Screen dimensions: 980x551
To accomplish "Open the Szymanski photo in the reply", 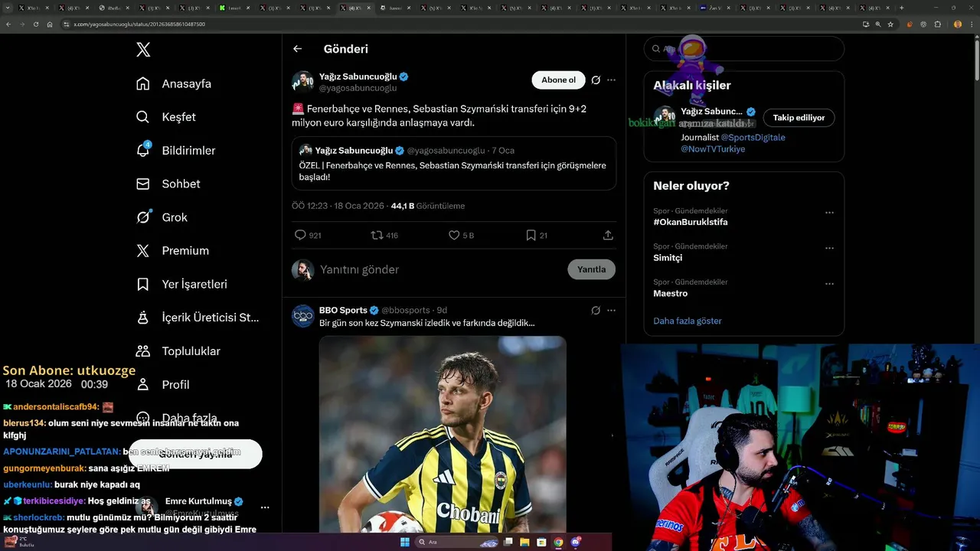I will 443,435.
